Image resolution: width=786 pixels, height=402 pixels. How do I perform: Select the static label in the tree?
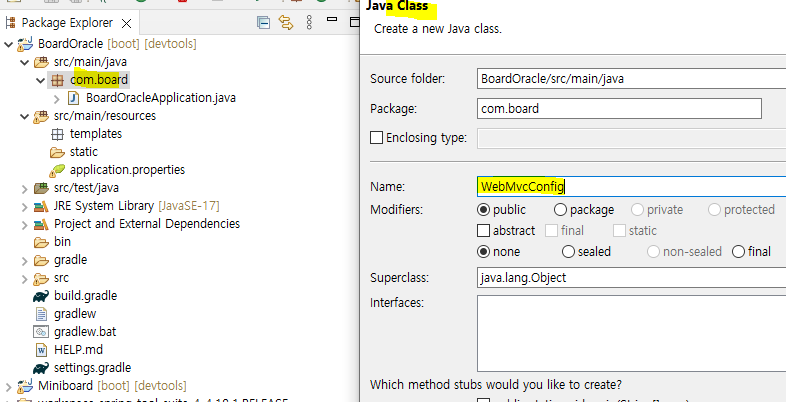pos(84,152)
